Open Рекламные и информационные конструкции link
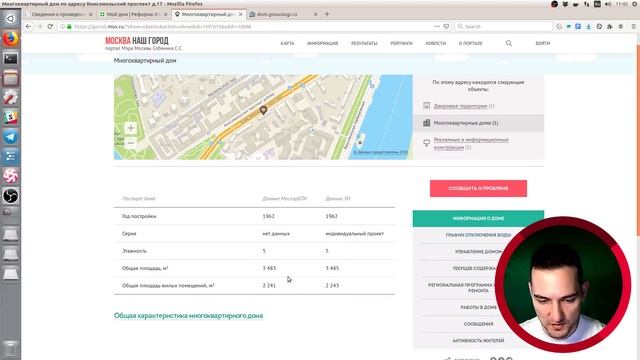 [471, 143]
